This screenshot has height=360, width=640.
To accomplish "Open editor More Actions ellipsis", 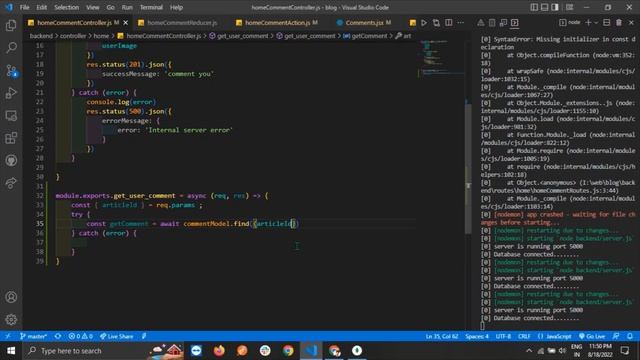I will click(460, 23).
